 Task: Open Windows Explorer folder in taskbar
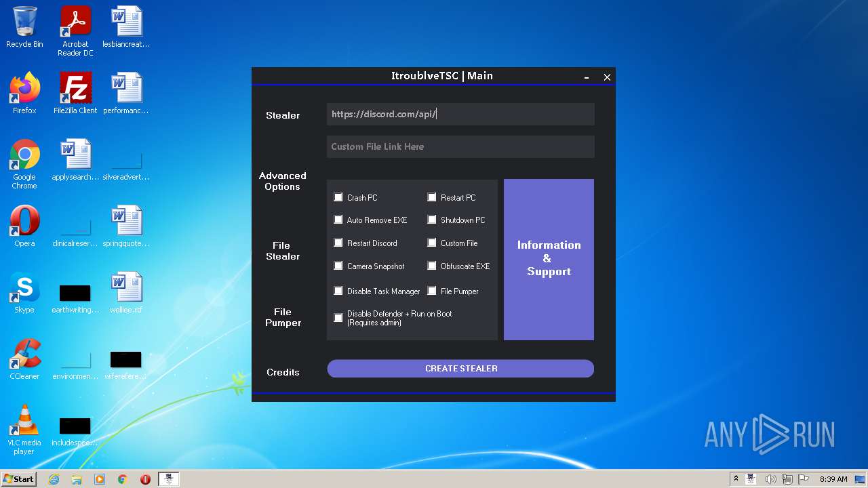[77, 479]
